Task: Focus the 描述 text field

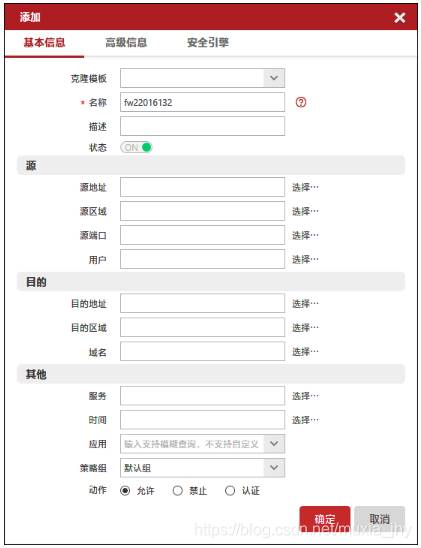Action: tap(202, 126)
